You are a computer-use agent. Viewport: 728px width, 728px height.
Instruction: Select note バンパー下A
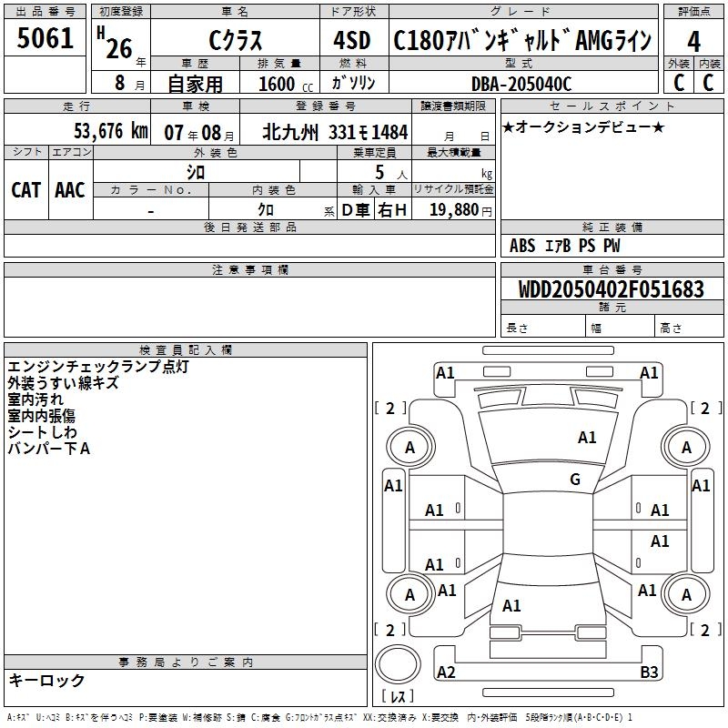49,449
